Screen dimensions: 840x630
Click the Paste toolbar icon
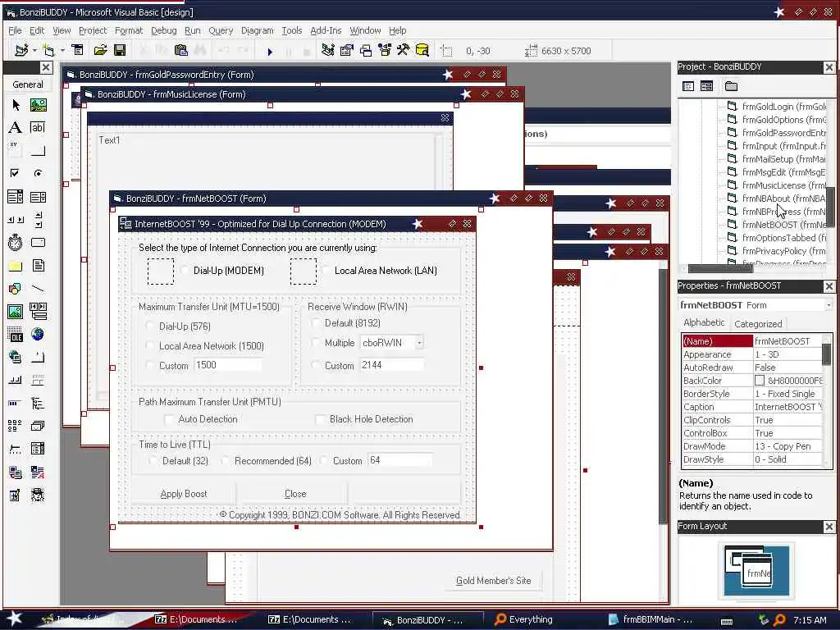tap(181, 50)
